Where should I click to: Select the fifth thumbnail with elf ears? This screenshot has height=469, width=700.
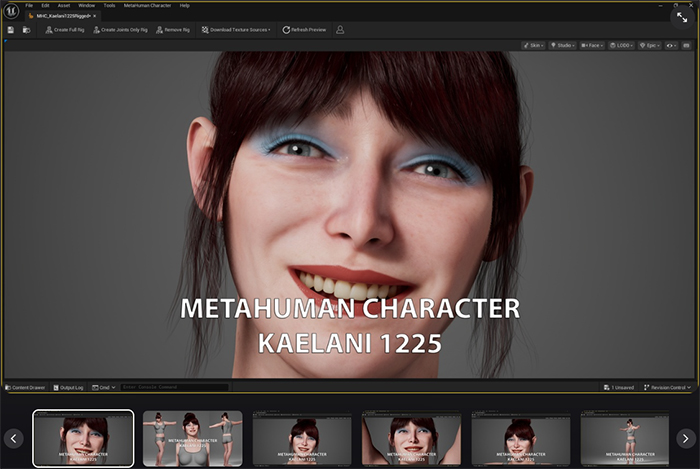click(521, 438)
